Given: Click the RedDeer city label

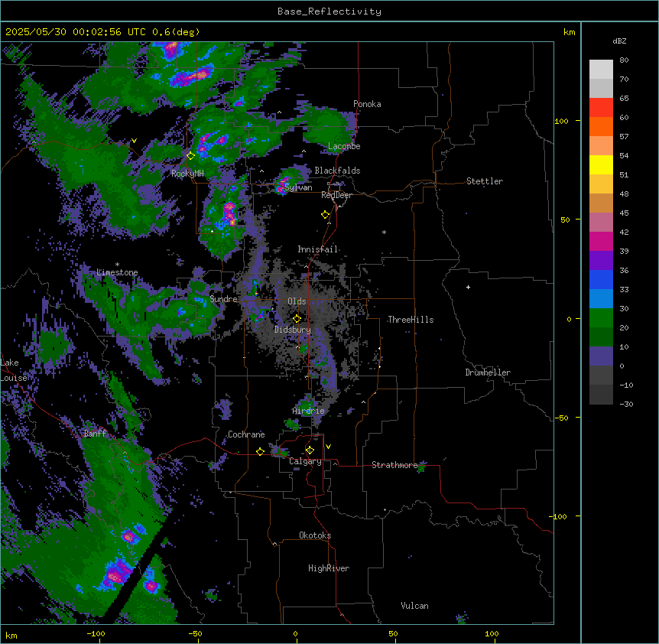Looking at the screenshot, I should [336, 195].
